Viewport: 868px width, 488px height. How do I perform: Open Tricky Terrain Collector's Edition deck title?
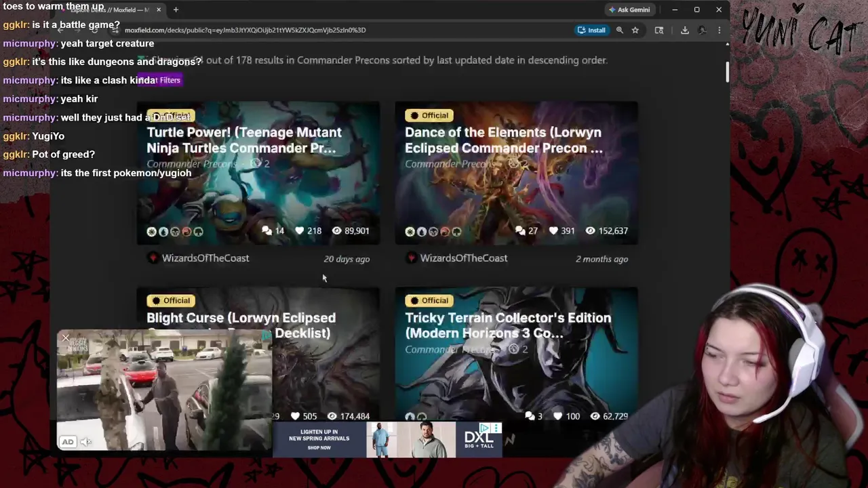point(508,325)
